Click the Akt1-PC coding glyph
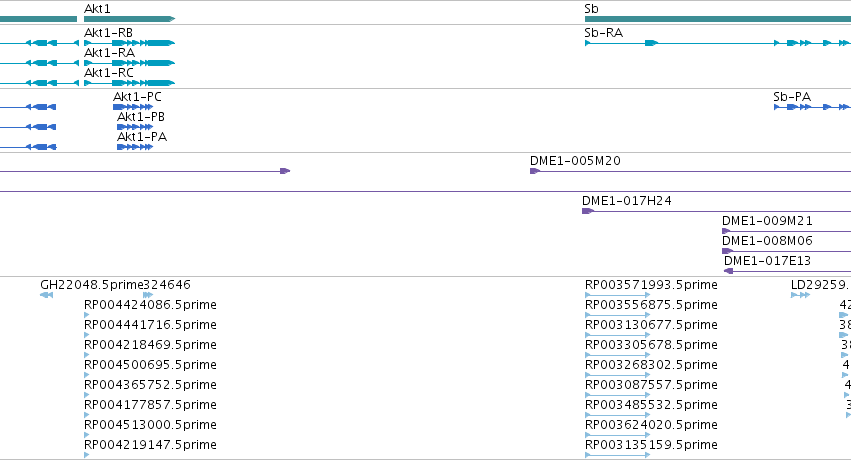The image size is (851, 460). pos(133,107)
